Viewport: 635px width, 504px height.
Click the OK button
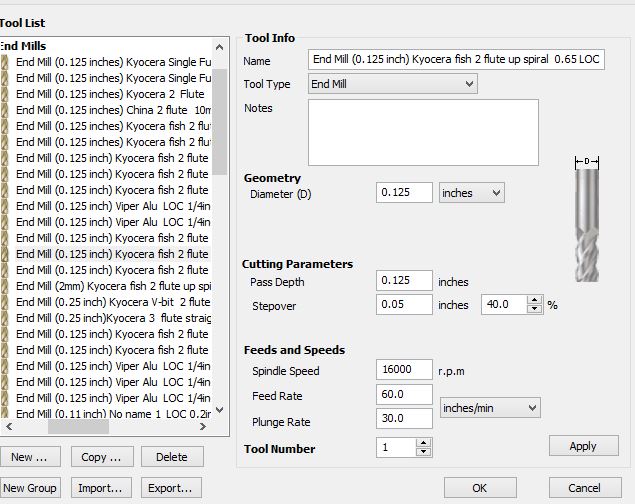pyautogui.click(x=479, y=488)
